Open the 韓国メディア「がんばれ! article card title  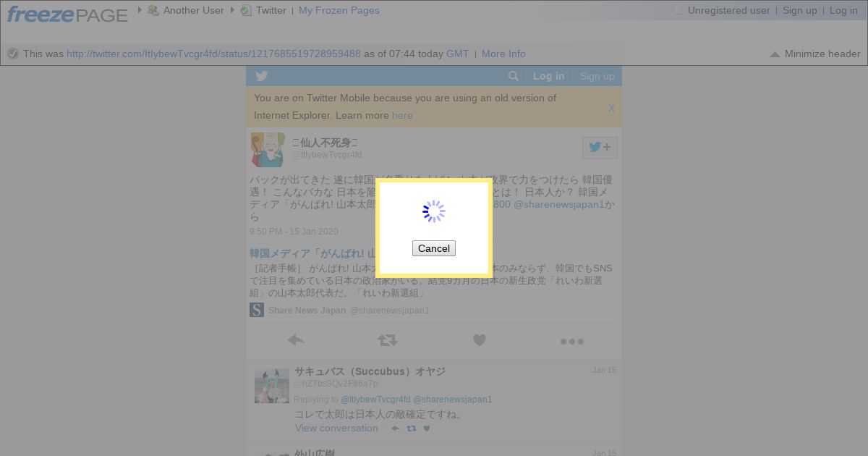(x=312, y=253)
